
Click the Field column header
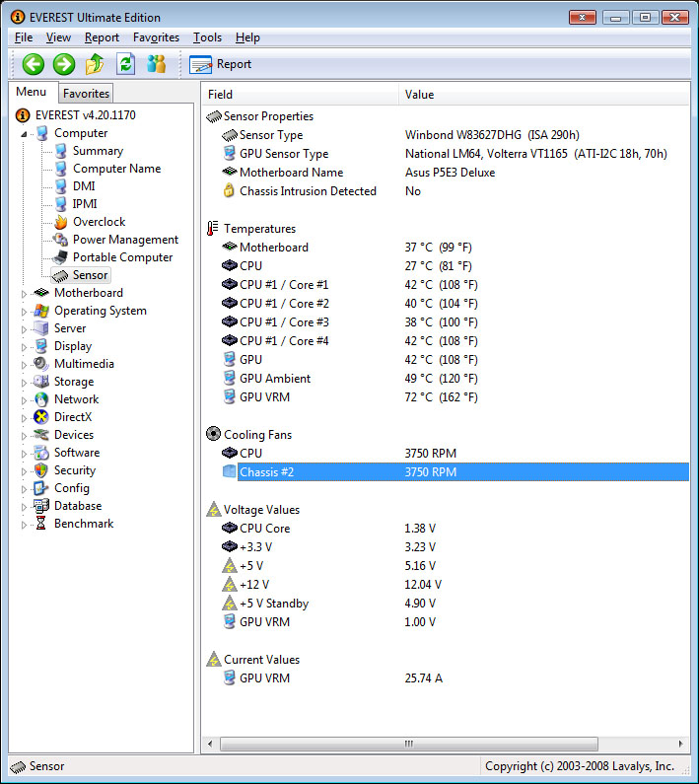pos(300,95)
